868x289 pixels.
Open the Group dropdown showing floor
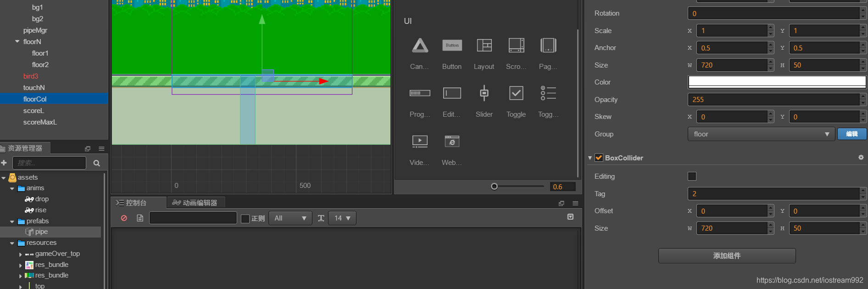761,134
